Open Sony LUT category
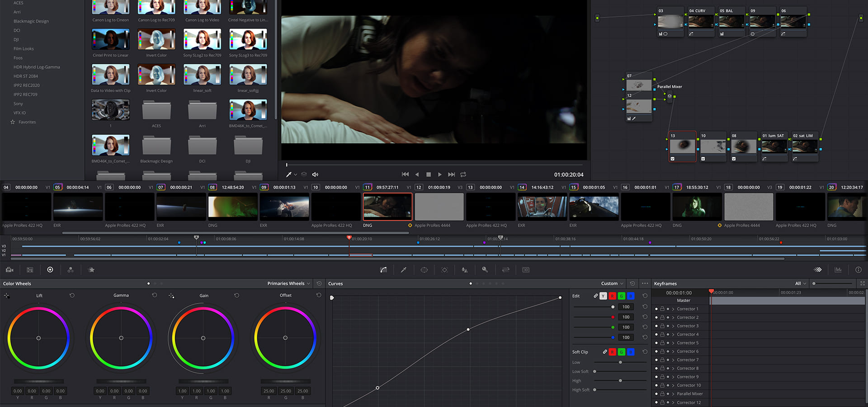Image resolution: width=868 pixels, height=407 pixels. pos(18,104)
